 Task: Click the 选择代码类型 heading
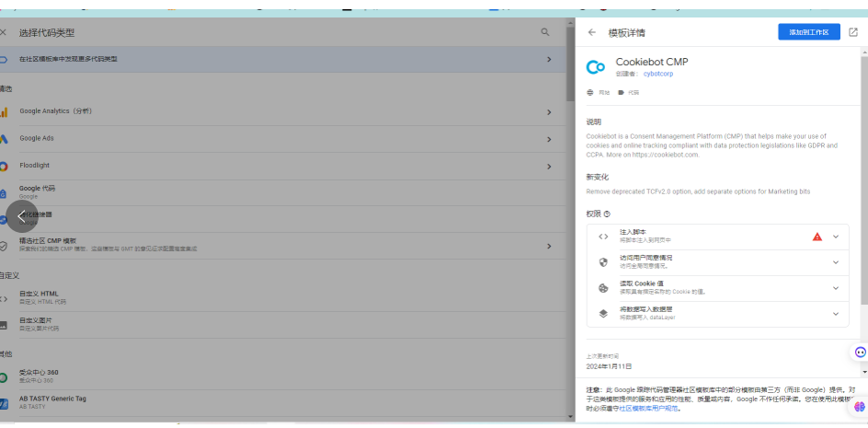click(47, 33)
